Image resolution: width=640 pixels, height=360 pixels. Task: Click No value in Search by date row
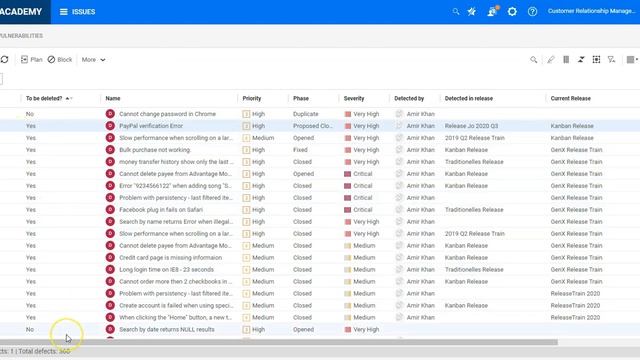point(30,329)
